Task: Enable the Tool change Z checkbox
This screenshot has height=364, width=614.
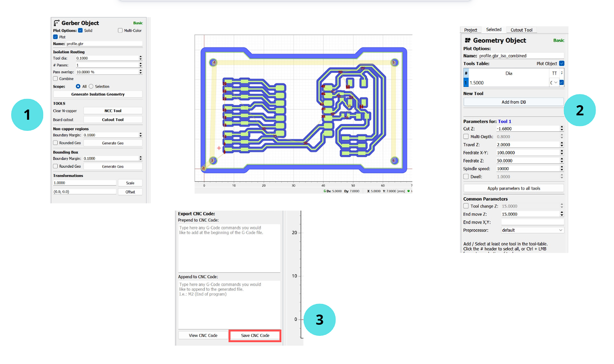Action: pyautogui.click(x=466, y=206)
